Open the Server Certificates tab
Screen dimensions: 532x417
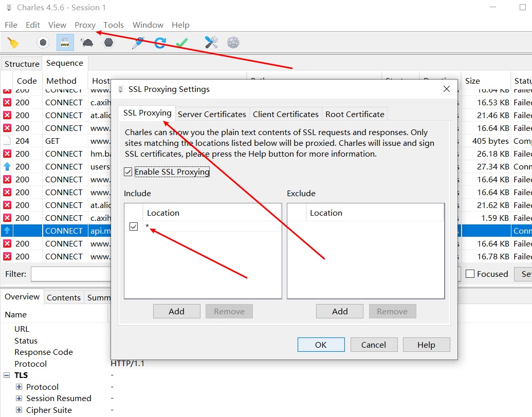212,114
